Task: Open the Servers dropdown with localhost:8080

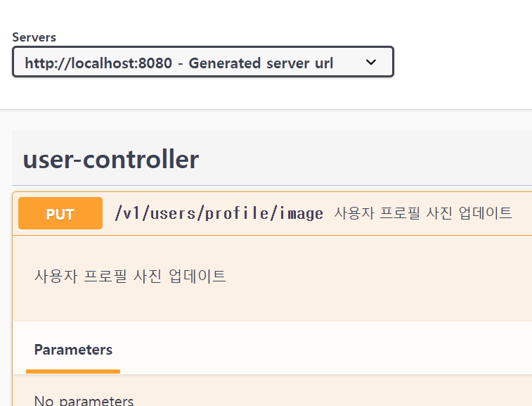Action: [203, 62]
